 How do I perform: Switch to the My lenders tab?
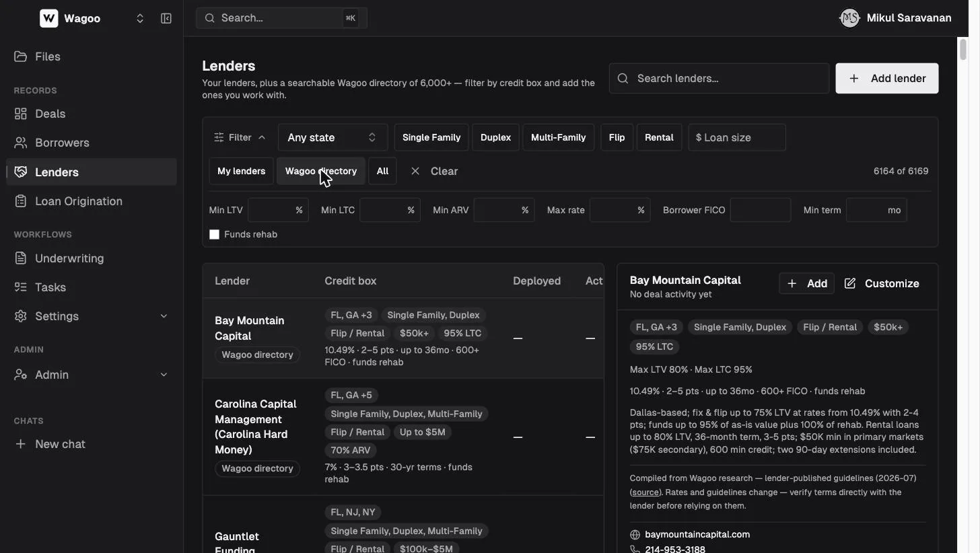click(241, 171)
